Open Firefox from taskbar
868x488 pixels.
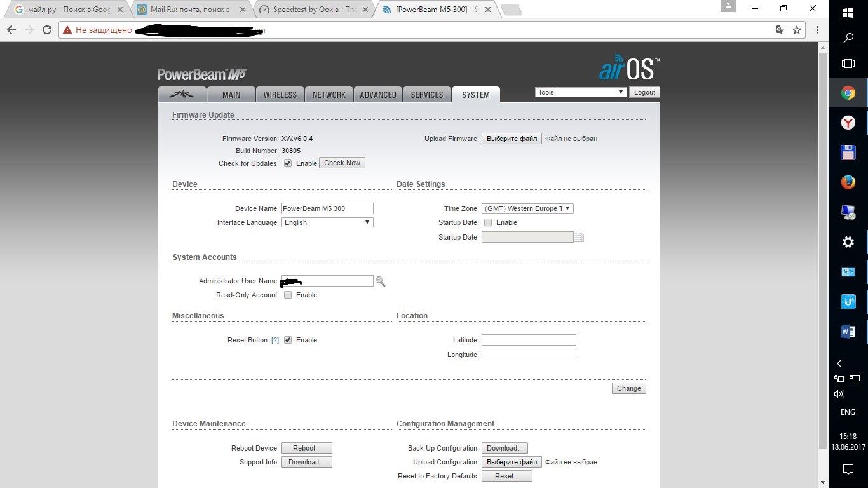pyautogui.click(x=848, y=182)
